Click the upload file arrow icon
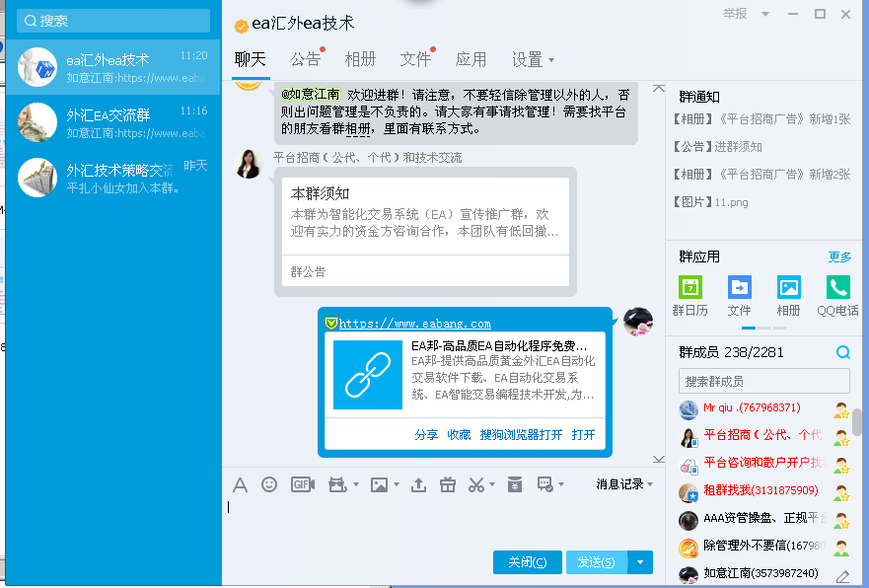 418,485
